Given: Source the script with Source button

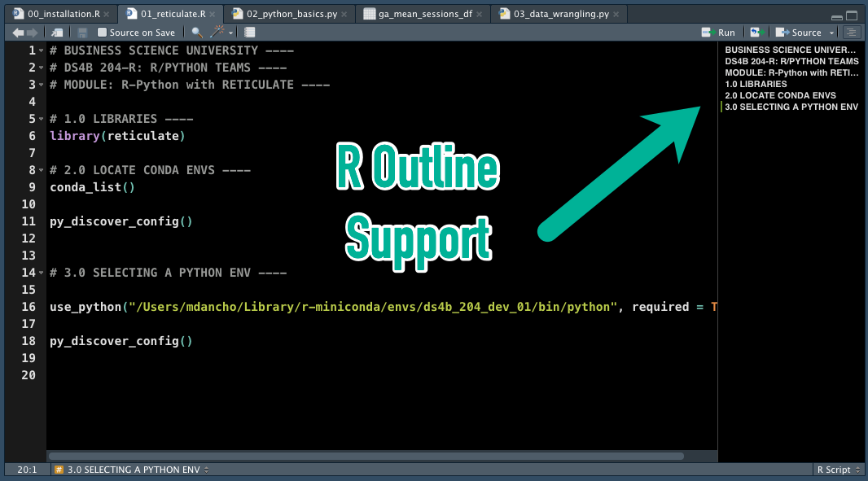Looking at the screenshot, I should [798, 33].
